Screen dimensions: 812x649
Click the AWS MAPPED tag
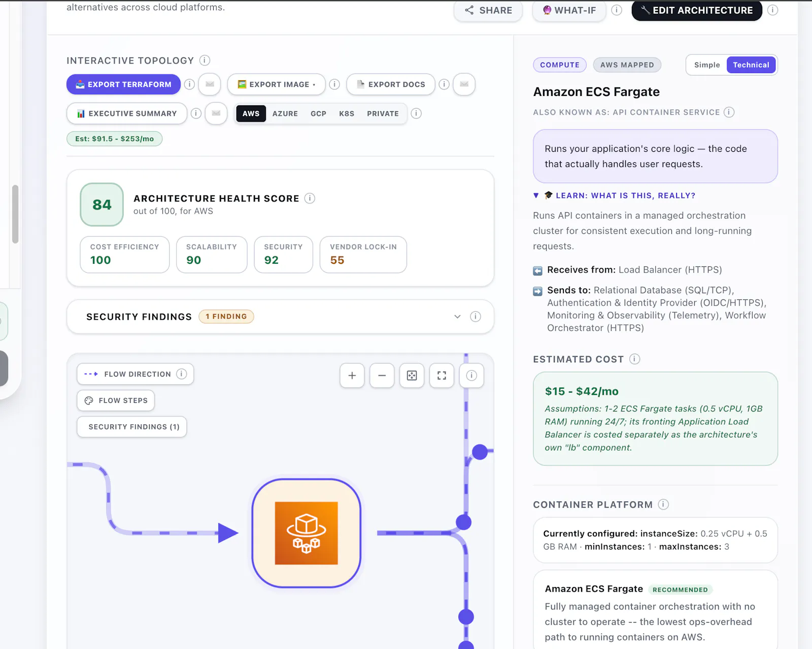click(x=627, y=65)
